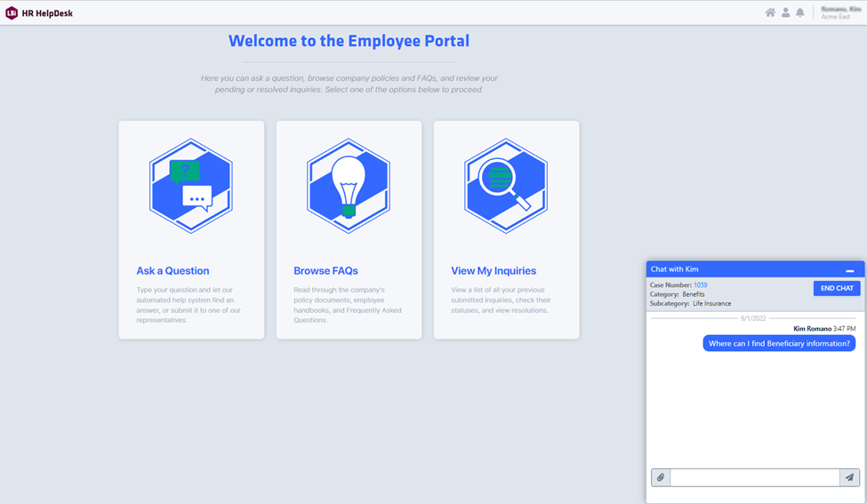Click the HR HelpDesk title text
Screen dimensions: 867x504
47,13
